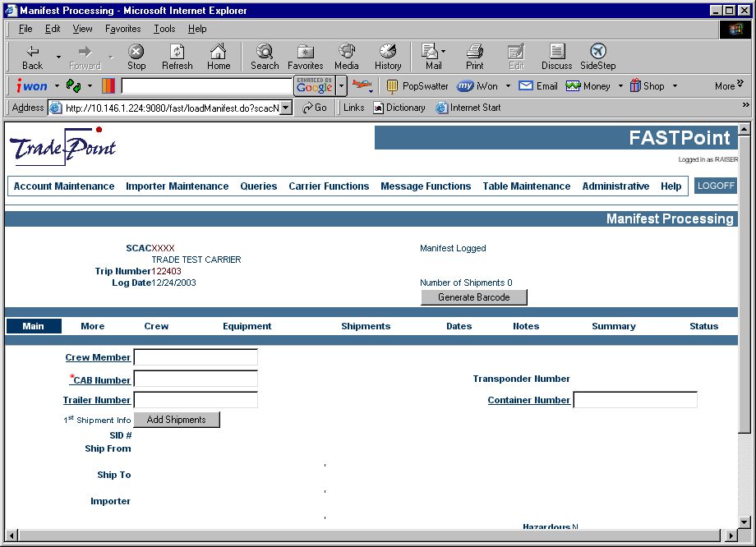This screenshot has height=547, width=756.
Task: Click the Go button
Action: click(315, 108)
